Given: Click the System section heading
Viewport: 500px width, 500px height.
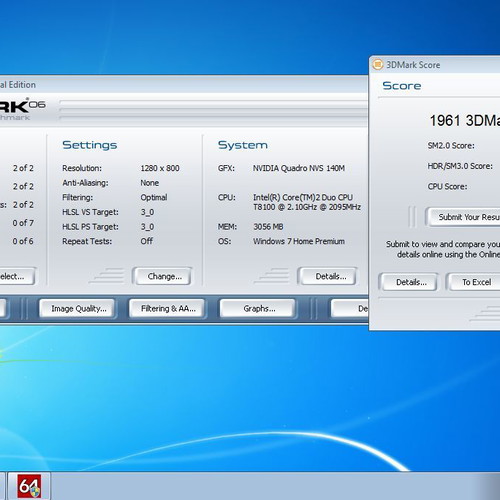Looking at the screenshot, I should [x=243, y=145].
